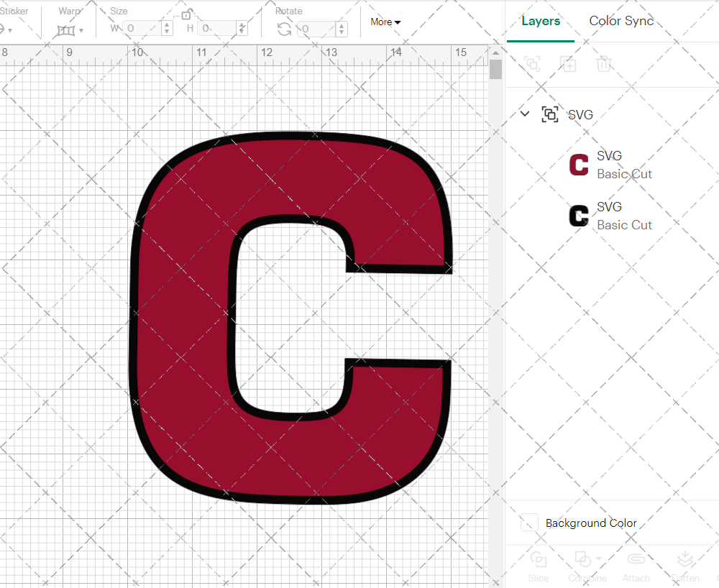Click the Delete layer trash icon
The height and width of the screenshot is (588, 719).
(x=604, y=64)
